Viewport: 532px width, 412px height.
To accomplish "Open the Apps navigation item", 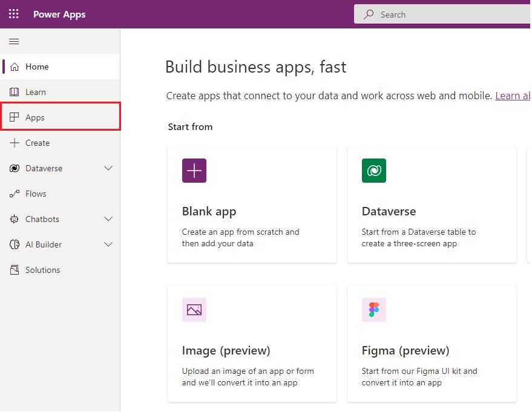I will click(x=61, y=116).
